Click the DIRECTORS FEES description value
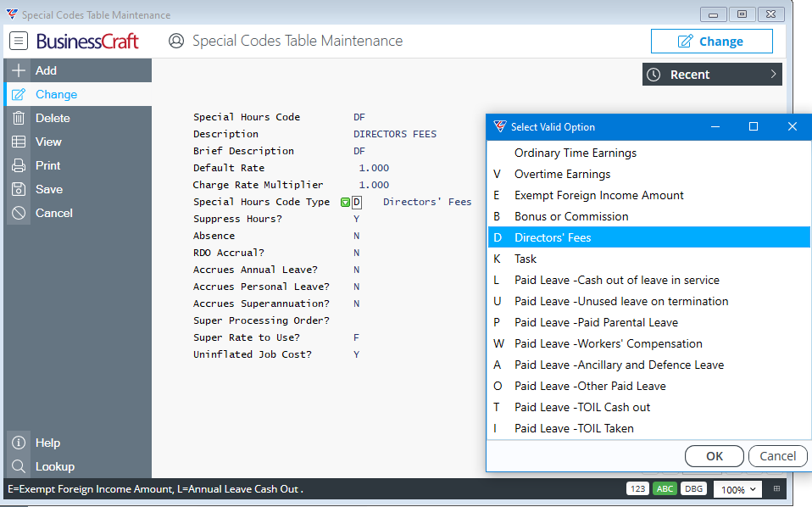The width and height of the screenshot is (812, 507). click(395, 134)
